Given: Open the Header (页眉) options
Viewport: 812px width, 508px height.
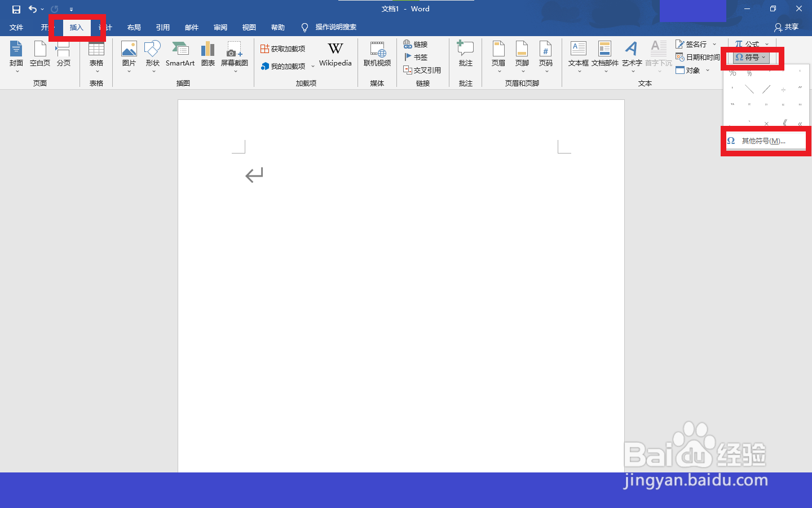Looking at the screenshot, I should tap(498, 56).
